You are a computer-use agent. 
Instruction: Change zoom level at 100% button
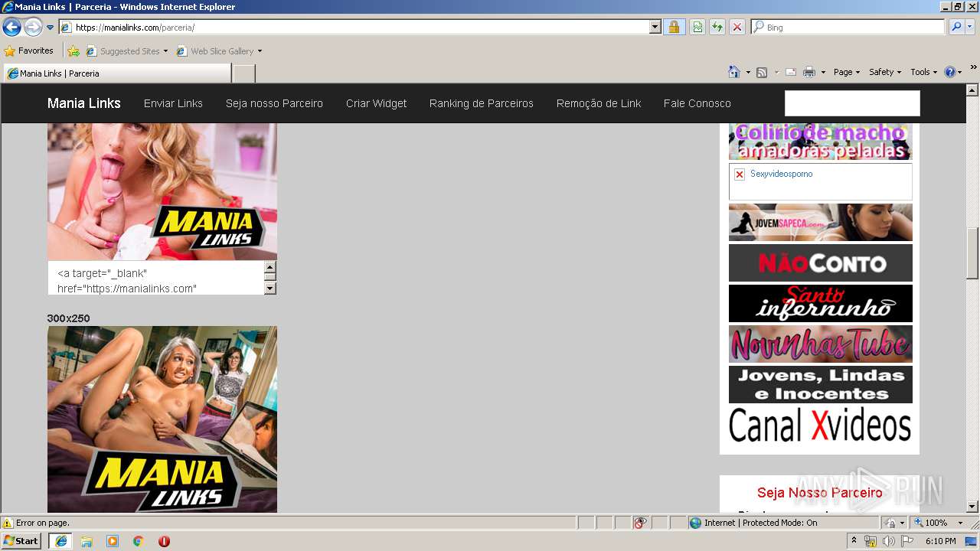point(930,523)
